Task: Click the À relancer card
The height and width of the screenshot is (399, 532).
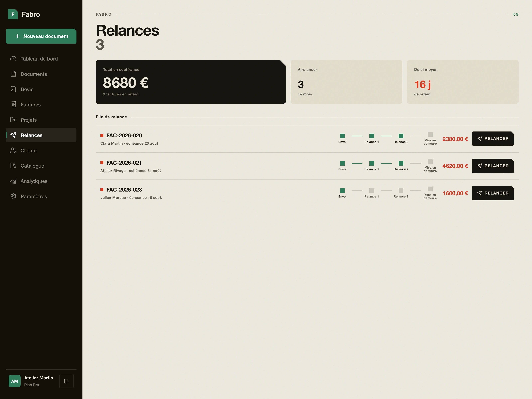Action: pyautogui.click(x=346, y=82)
